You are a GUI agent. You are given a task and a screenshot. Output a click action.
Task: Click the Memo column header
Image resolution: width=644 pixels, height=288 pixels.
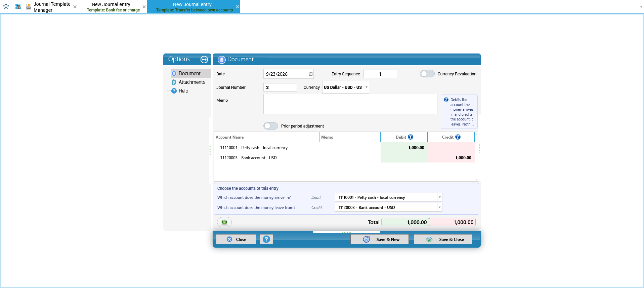(350, 137)
